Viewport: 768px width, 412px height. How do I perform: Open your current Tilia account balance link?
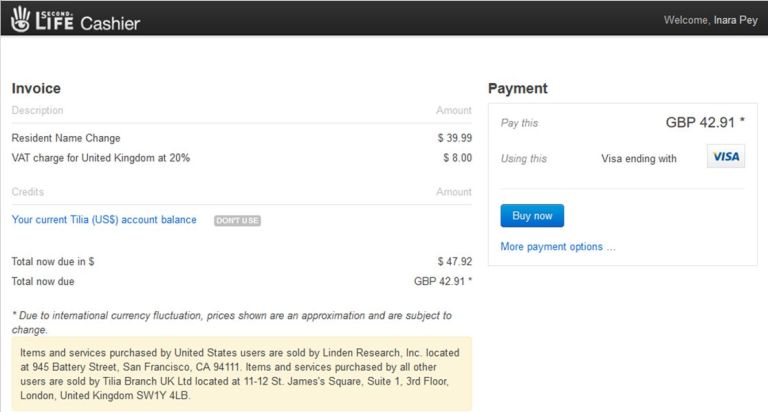click(x=104, y=220)
